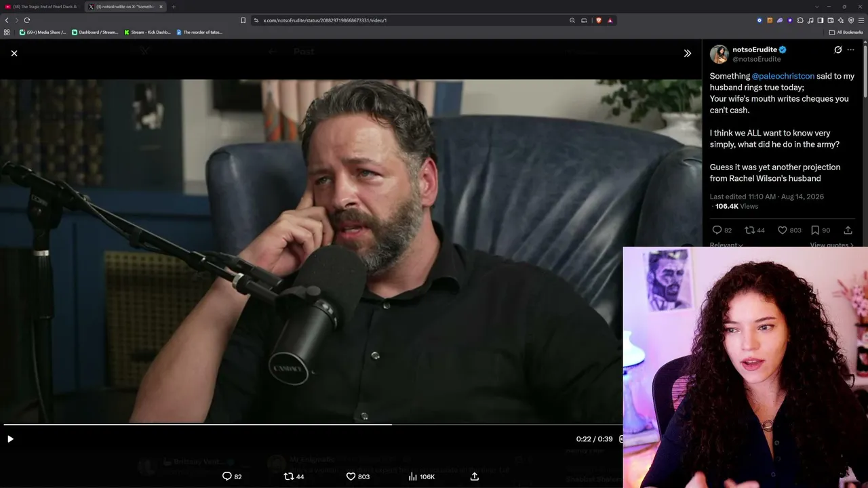Like icon with 803 in side panel

[x=782, y=230]
